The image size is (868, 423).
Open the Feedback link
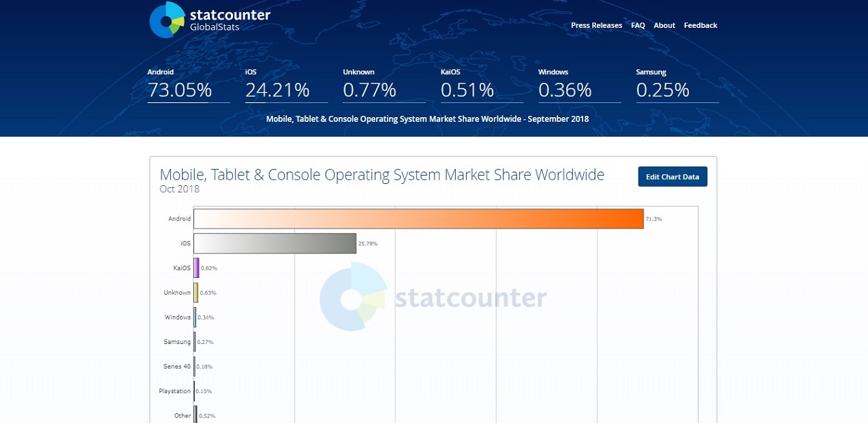tap(700, 25)
